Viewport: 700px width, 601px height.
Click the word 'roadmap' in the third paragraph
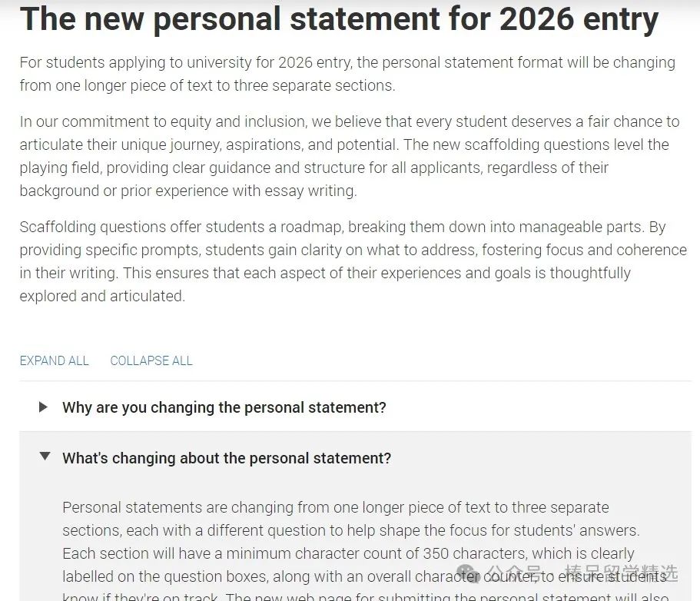tap(311, 227)
